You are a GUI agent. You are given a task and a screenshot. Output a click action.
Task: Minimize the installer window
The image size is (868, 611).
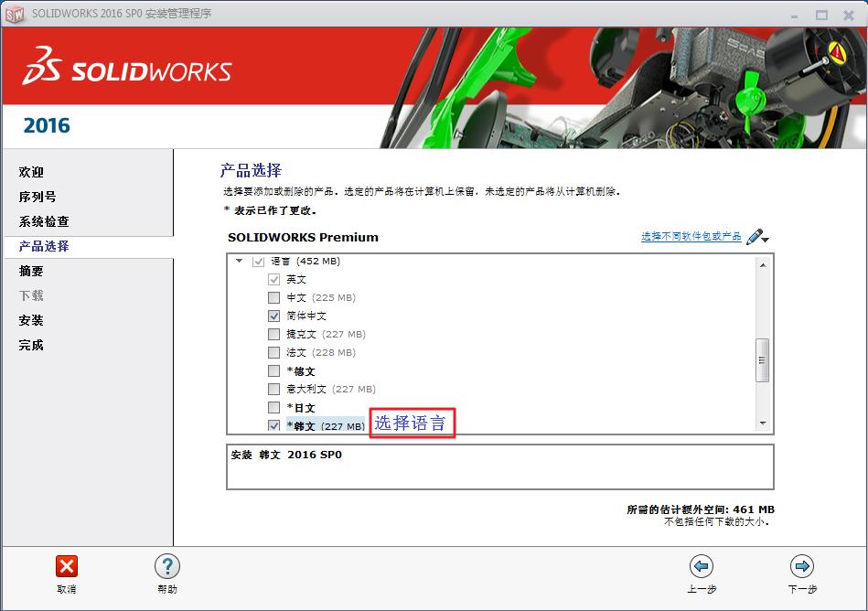tap(795, 16)
